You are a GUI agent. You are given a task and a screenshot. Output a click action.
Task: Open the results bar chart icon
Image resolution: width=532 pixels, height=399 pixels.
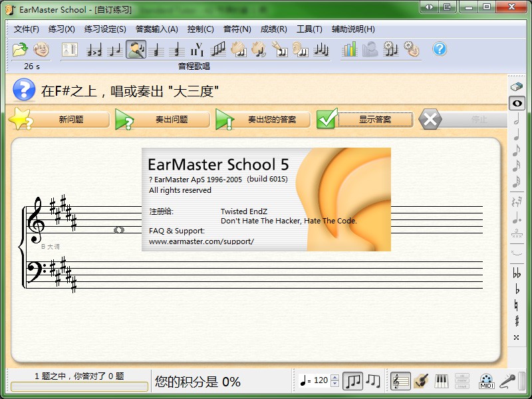point(350,50)
